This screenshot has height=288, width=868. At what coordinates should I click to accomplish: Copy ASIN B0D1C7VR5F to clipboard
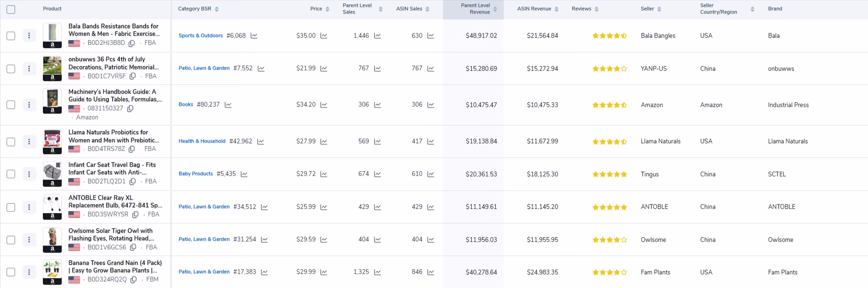(x=133, y=76)
